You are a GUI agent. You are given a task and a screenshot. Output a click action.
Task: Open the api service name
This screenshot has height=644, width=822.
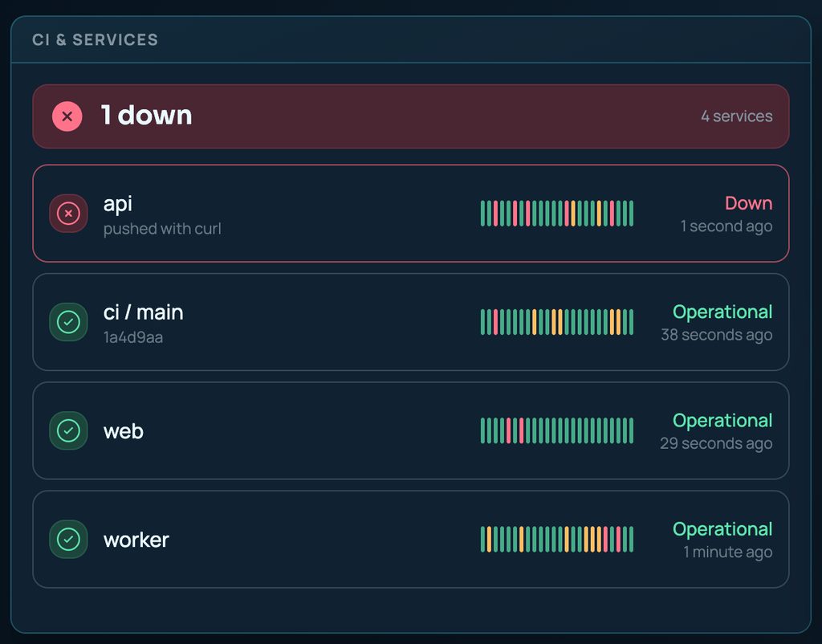pyautogui.click(x=118, y=203)
